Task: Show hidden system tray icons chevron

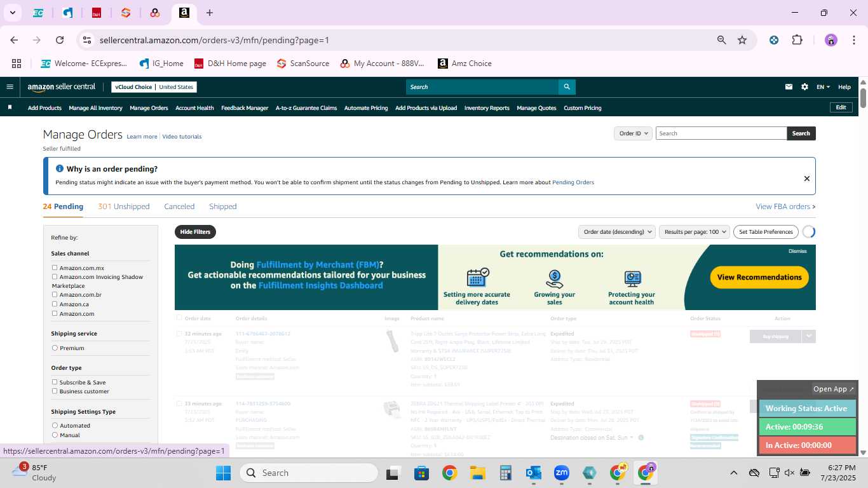Action: (x=733, y=473)
